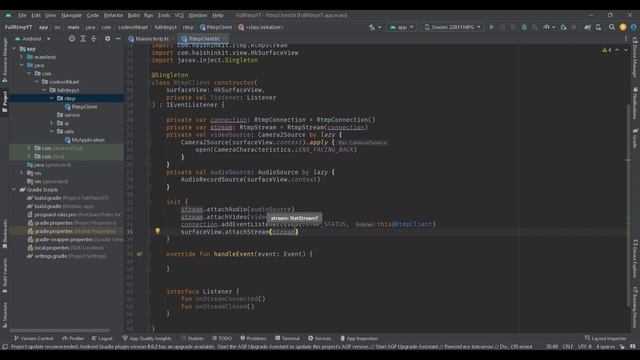Open Project panel settings gear
Screen dimensions: 640x360
click(107, 39)
